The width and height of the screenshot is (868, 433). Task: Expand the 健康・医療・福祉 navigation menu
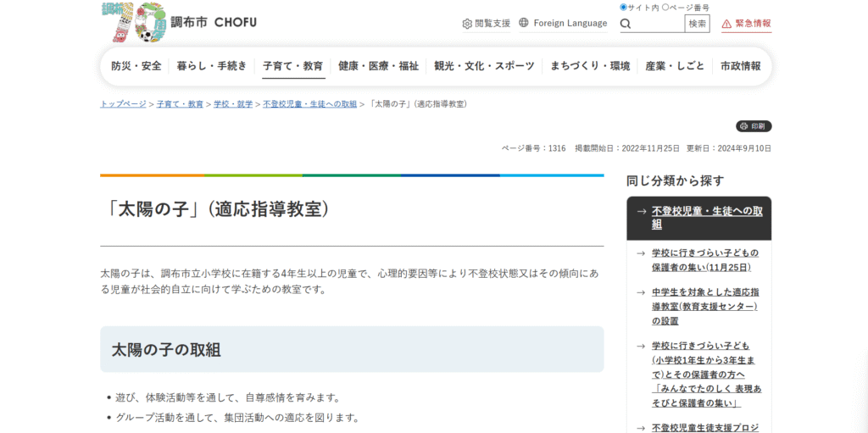(378, 66)
